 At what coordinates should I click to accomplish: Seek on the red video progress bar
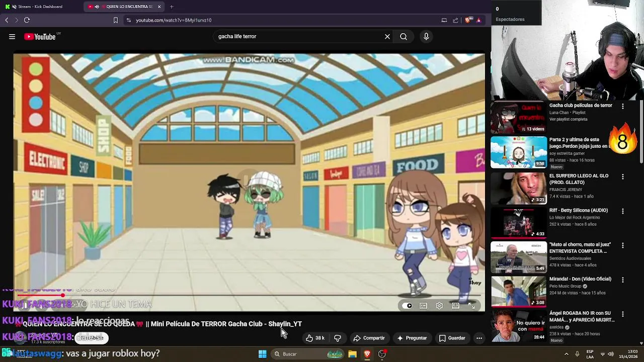(x=249, y=296)
